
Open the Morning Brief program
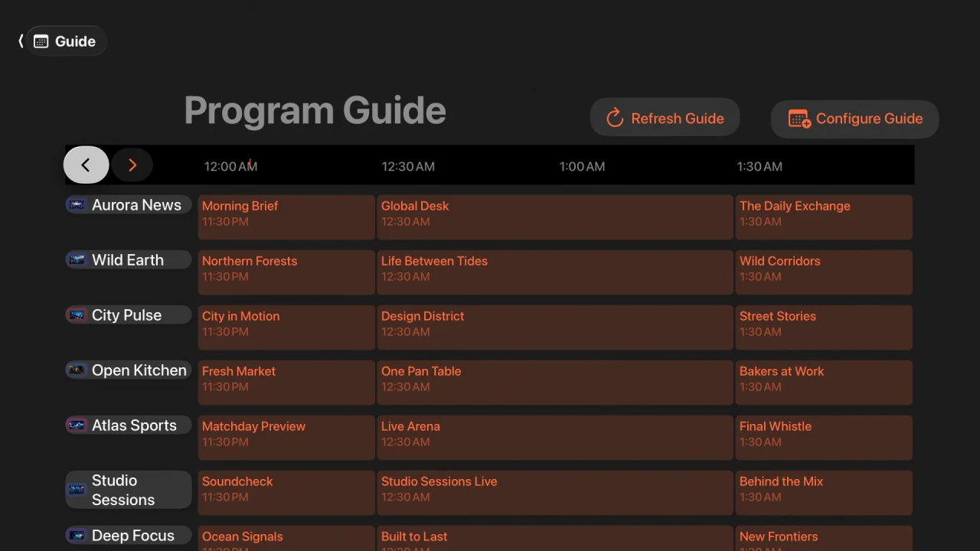click(x=286, y=217)
